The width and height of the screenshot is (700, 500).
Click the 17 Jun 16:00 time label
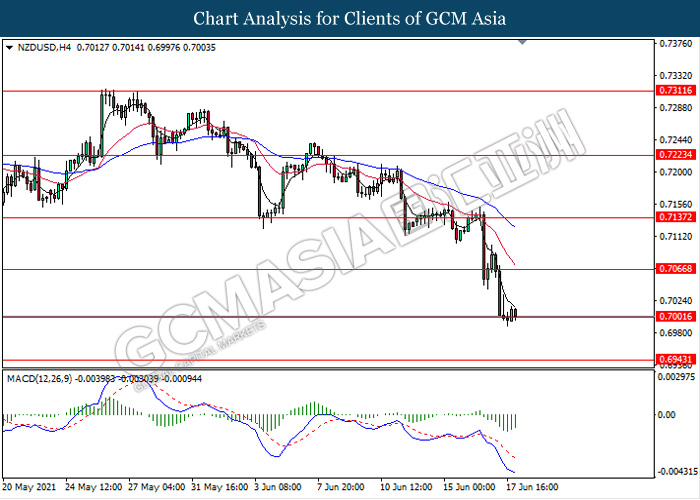[x=532, y=487]
